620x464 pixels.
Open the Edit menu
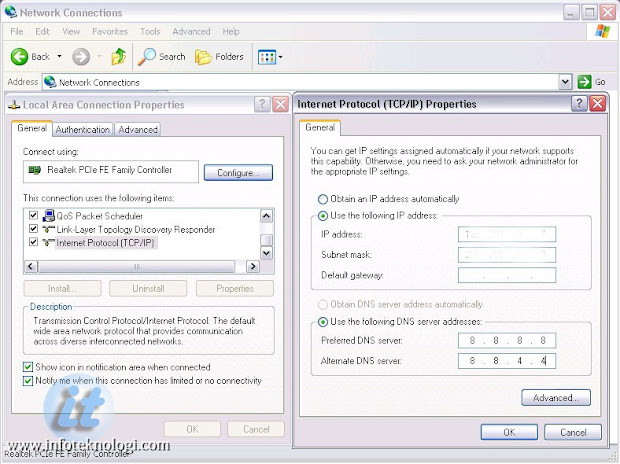pyautogui.click(x=42, y=31)
